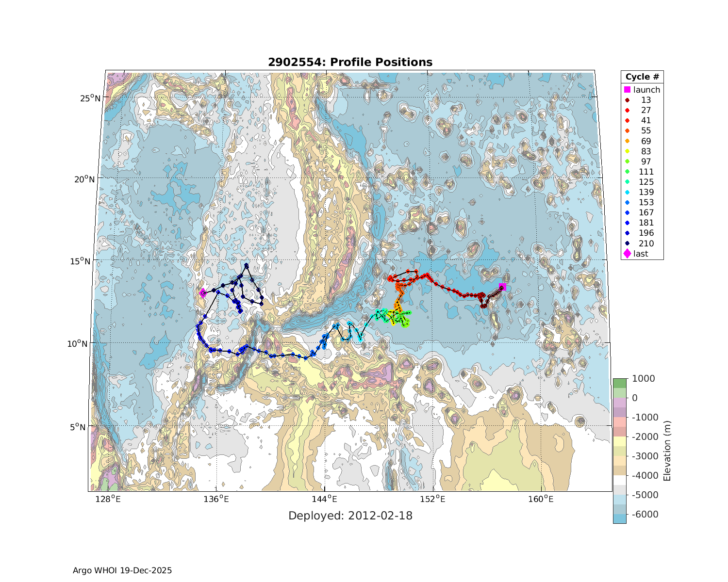728x582 pixels.
Task: Click the cycle 69 orange legend dot
Action: click(627, 141)
